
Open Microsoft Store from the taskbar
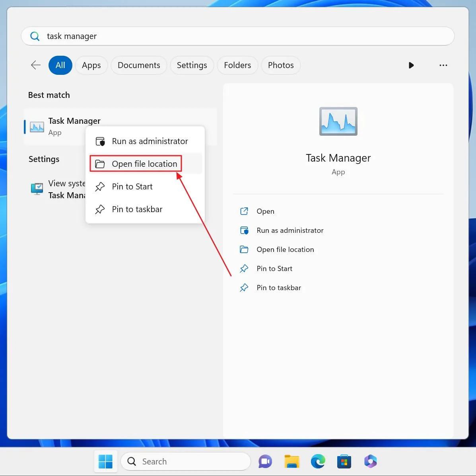click(344, 461)
